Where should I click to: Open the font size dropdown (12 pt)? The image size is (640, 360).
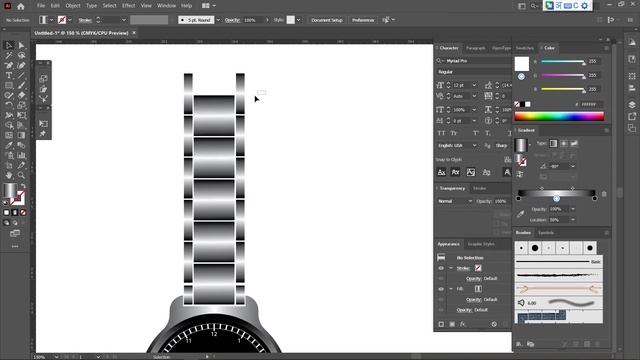pos(474,85)
